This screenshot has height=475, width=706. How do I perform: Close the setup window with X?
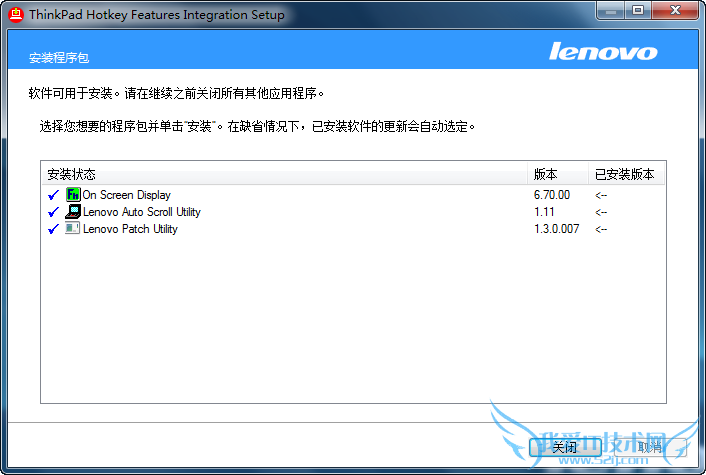pos(675,10)
